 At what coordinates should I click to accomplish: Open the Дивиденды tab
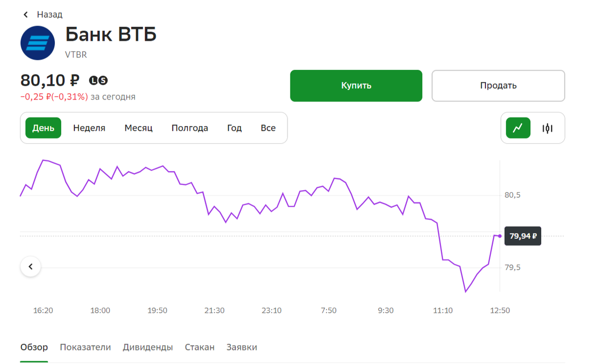click(148, 347)
